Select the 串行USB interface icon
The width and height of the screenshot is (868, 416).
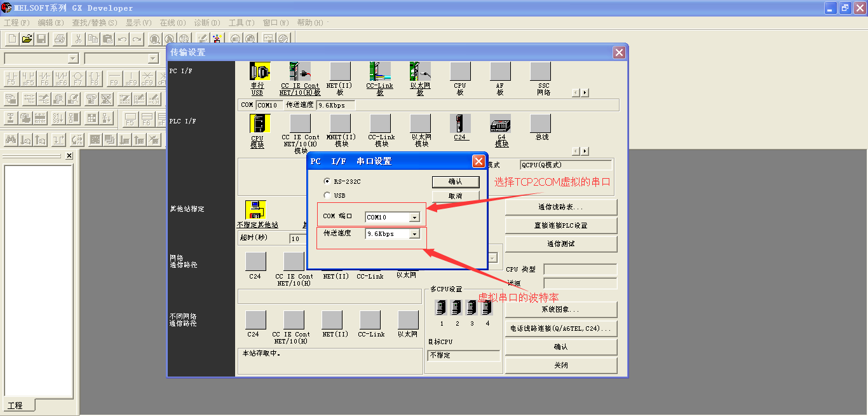tap(261, 71)
